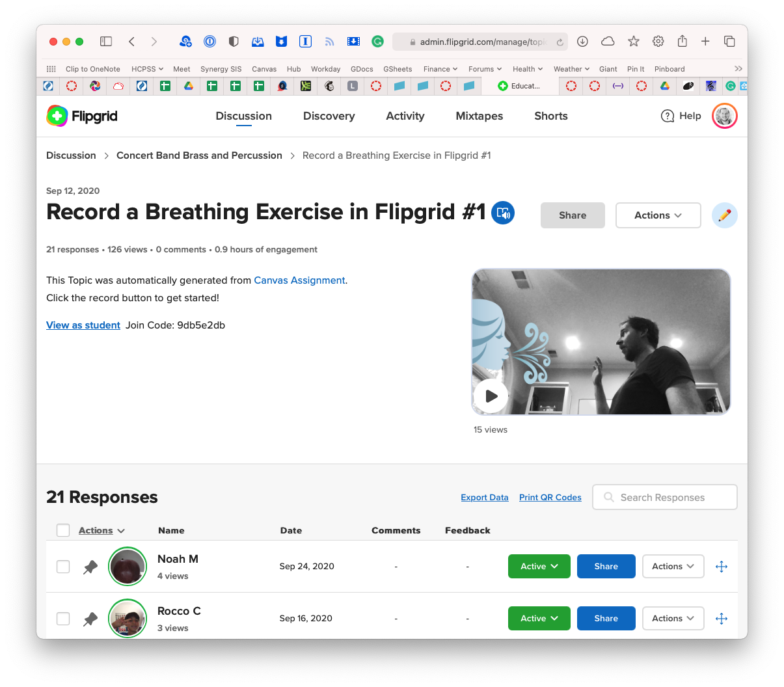Click the View as student link

click(83, 325)
